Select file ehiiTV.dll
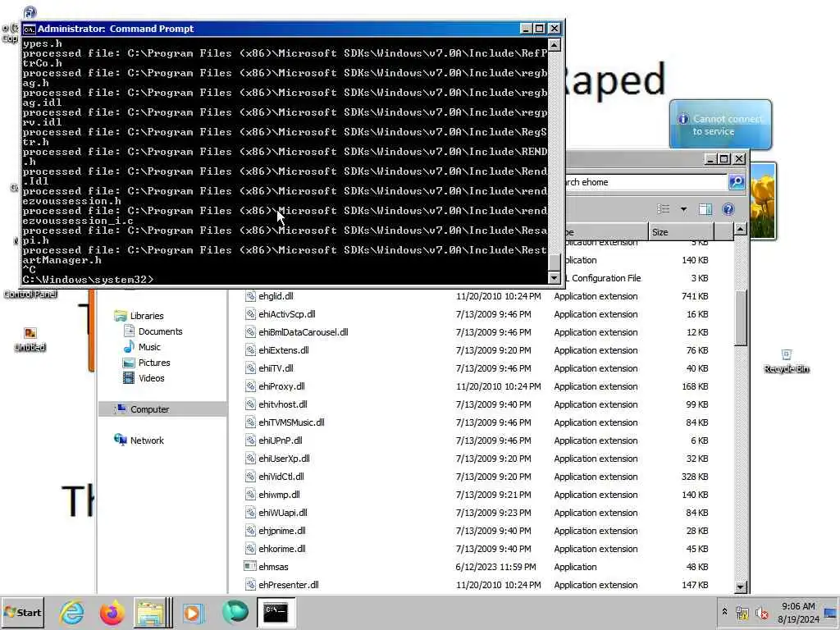Screen dimensions: 840x630 pyautogui.click(x=276, y=368)
